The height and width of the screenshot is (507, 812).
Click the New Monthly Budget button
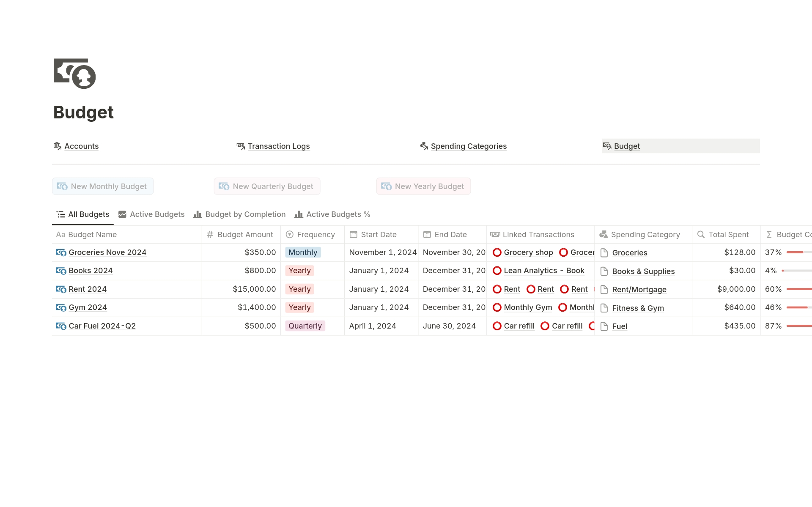pyautogui.click(x=103, y=186)
